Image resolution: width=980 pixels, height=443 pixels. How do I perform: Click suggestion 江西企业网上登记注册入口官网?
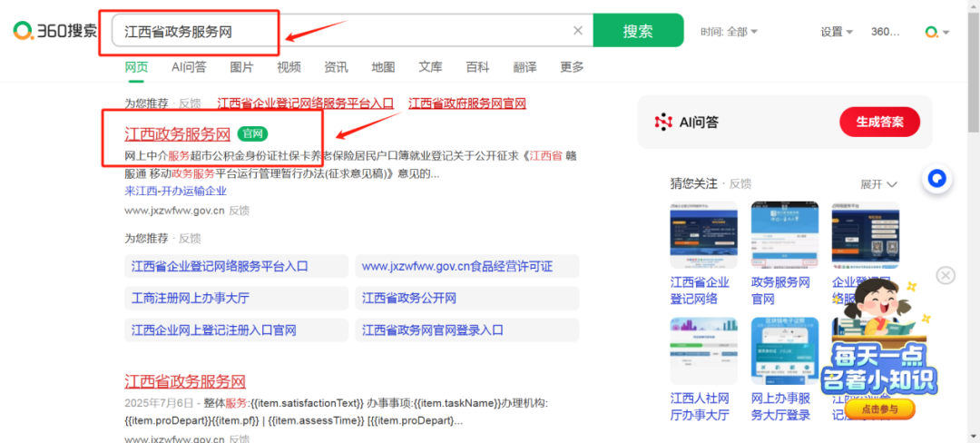click(x=236, y=330)
